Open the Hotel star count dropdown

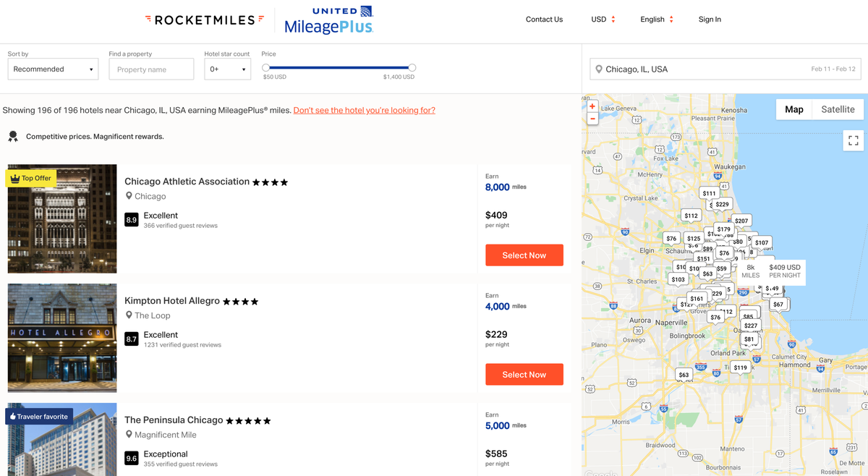227,69
